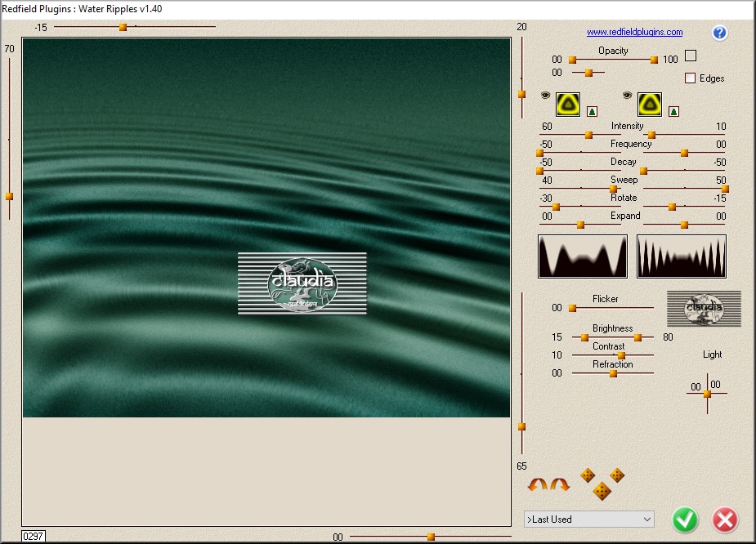Adjust the top horizontal slider at -15
756x544 pixels.
123,27
